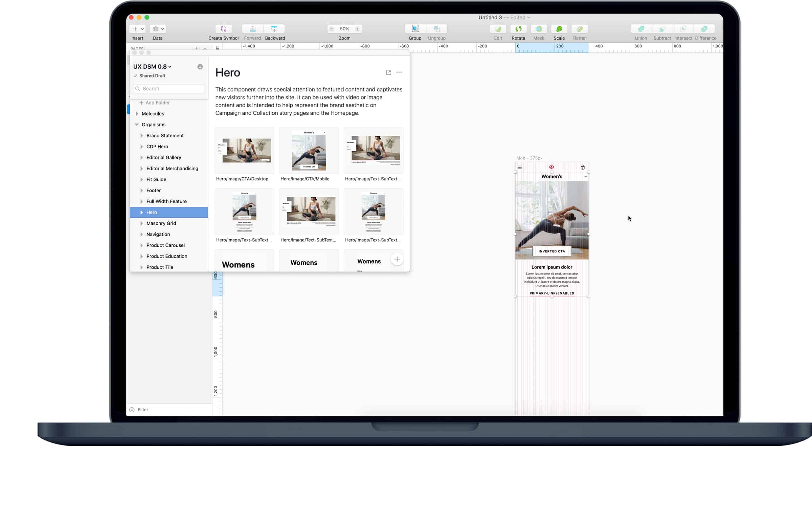Zoom out with the minus button
Screen dimensions: 812x522
(x=331, y=29)
